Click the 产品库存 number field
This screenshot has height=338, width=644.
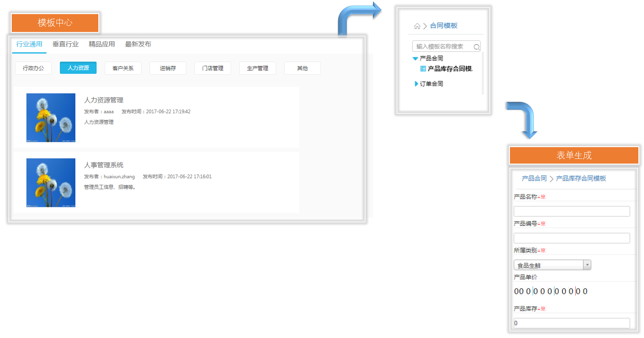point(571,323)
